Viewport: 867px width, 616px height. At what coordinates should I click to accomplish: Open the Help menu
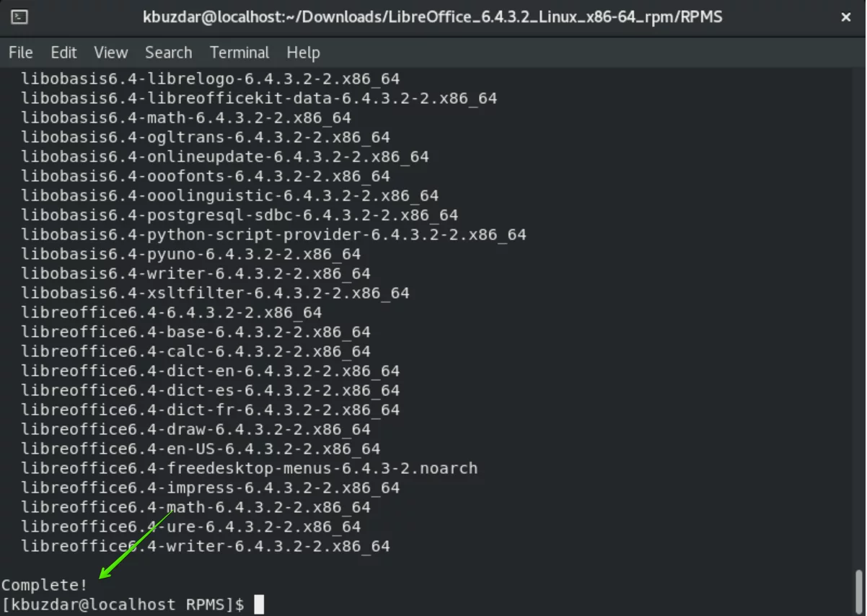click(303, 53)
